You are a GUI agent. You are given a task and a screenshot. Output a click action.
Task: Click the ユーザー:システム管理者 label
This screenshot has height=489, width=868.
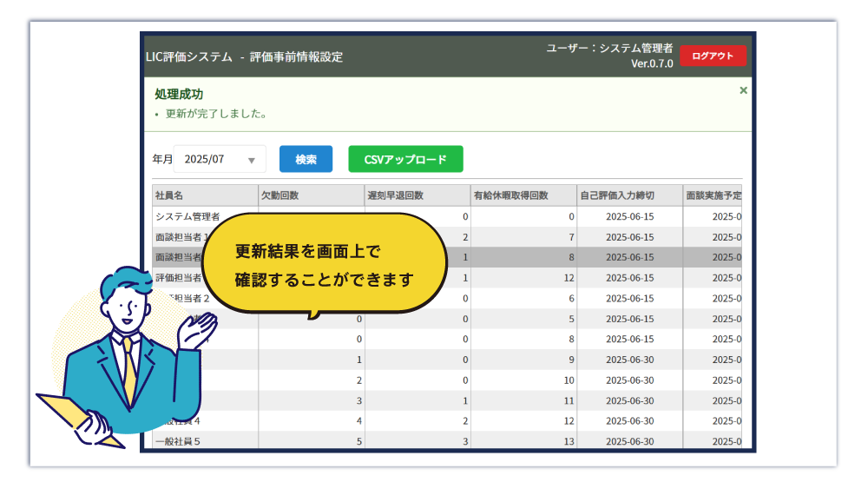point(609,48)
